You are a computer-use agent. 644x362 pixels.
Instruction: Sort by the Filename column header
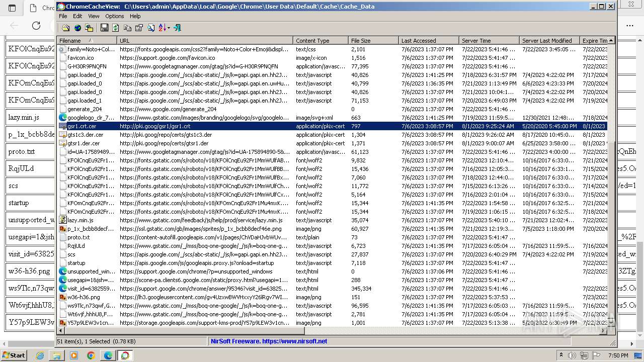click(x=87, y=41)
